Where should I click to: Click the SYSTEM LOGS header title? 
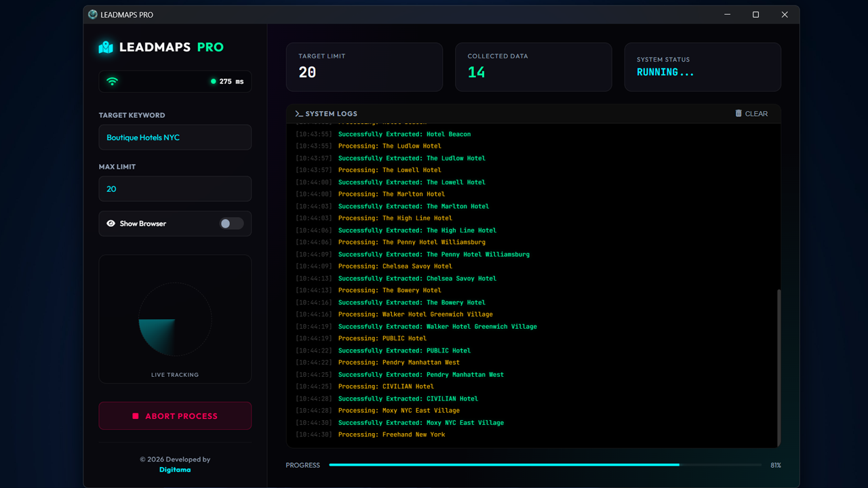[331, 114]
